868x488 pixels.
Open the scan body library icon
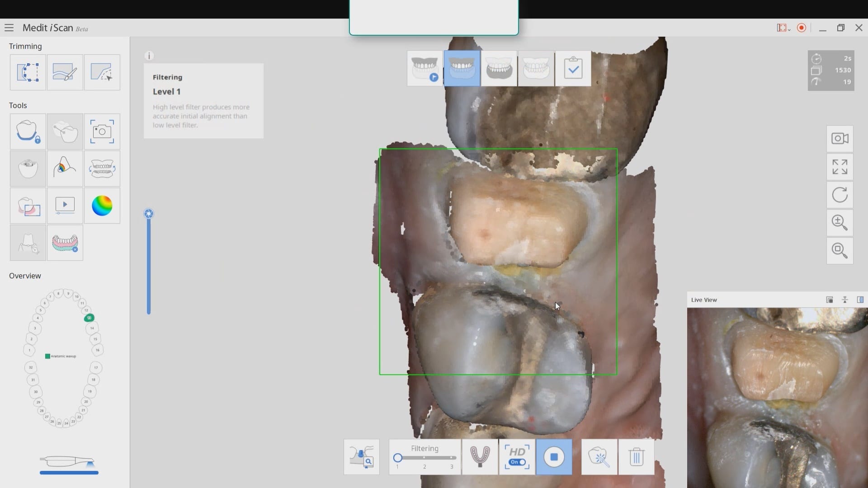(x=361, y=457)
